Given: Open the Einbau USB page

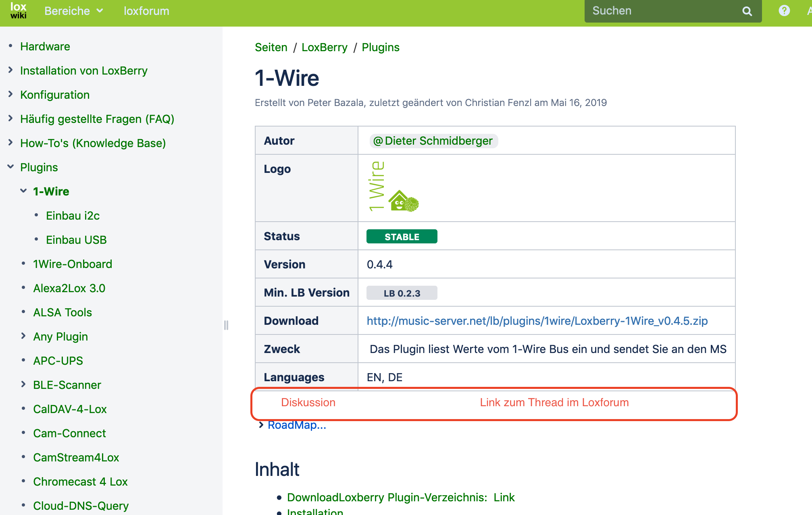Looking at the screenshot, I should (x=76, y=240).
